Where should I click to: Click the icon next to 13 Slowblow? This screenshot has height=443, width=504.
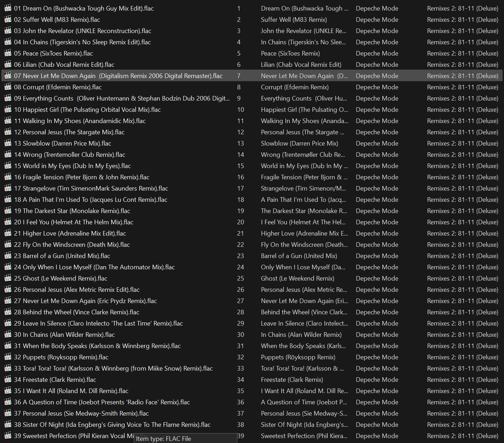[x=8, y=143]
